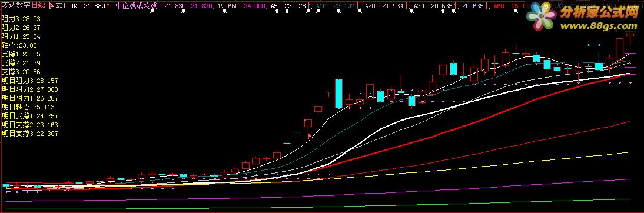644x213 pixels.
Task: Click the 支撑2:21.39 support label
Action: (x=21, y=63)
